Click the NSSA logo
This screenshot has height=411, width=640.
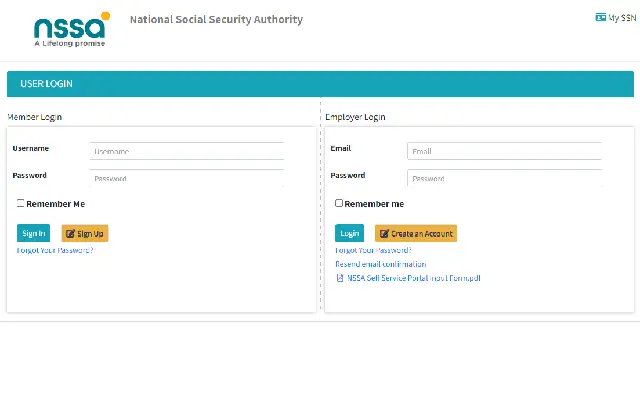coord(72,29)
